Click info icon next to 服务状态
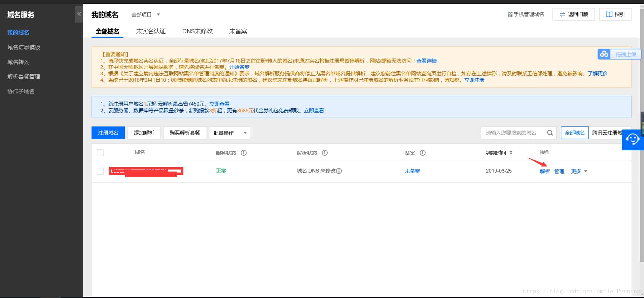This screenshot has width=644, height=298. [x=244, y=153]
